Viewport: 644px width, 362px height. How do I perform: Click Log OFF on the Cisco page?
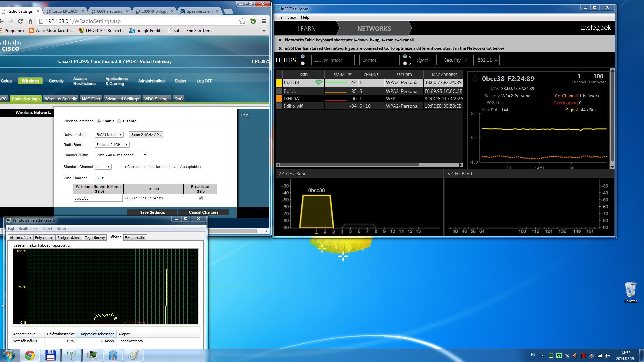click(x=204, y=81)
